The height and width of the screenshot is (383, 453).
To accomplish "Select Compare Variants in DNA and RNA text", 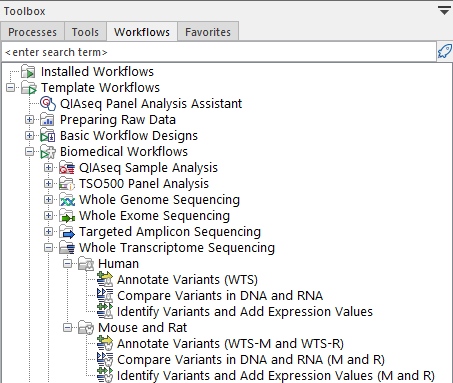I will (x=220, y=295).
